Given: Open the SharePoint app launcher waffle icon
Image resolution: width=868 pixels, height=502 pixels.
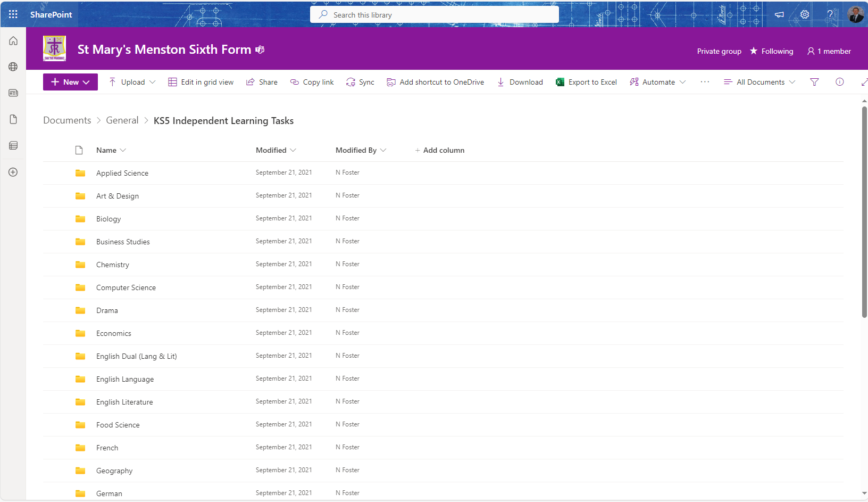Looking at the screenshot, I should pos(13,14).
